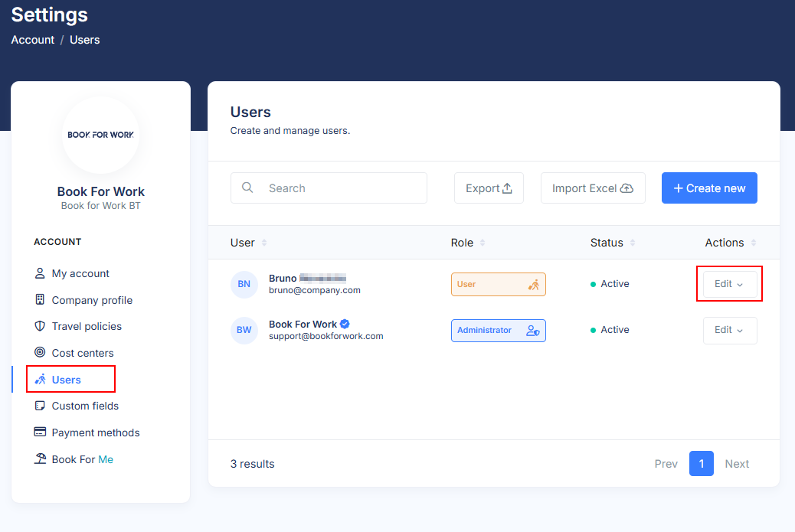The width and height of the screenshot is (795, 532).
Task: Click Active status for Bruno
Action: [610, 284]
